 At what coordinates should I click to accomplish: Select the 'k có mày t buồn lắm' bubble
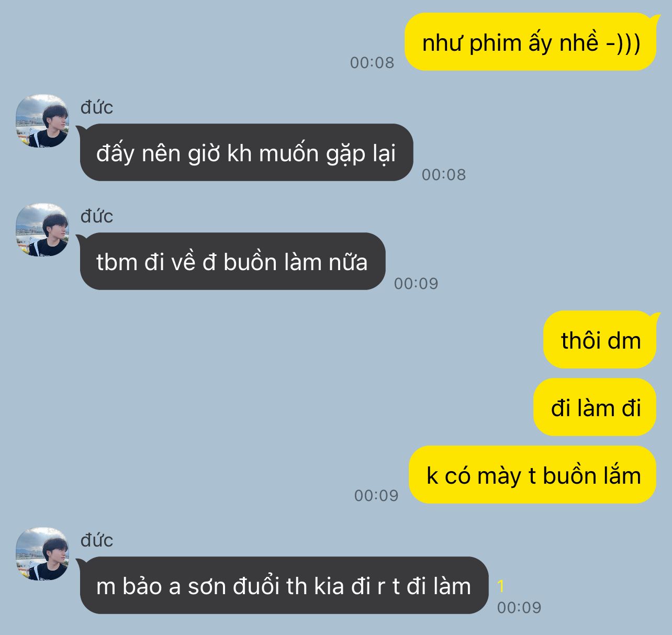[533, 475]
